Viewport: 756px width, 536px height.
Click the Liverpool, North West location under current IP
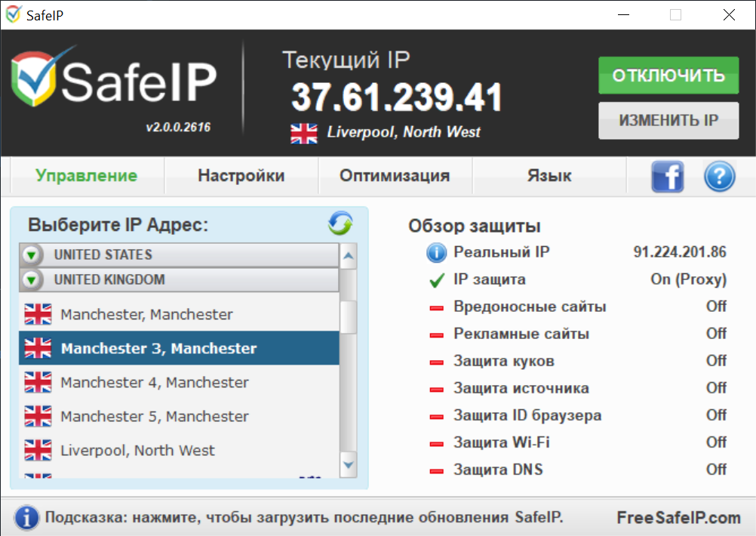404,132
